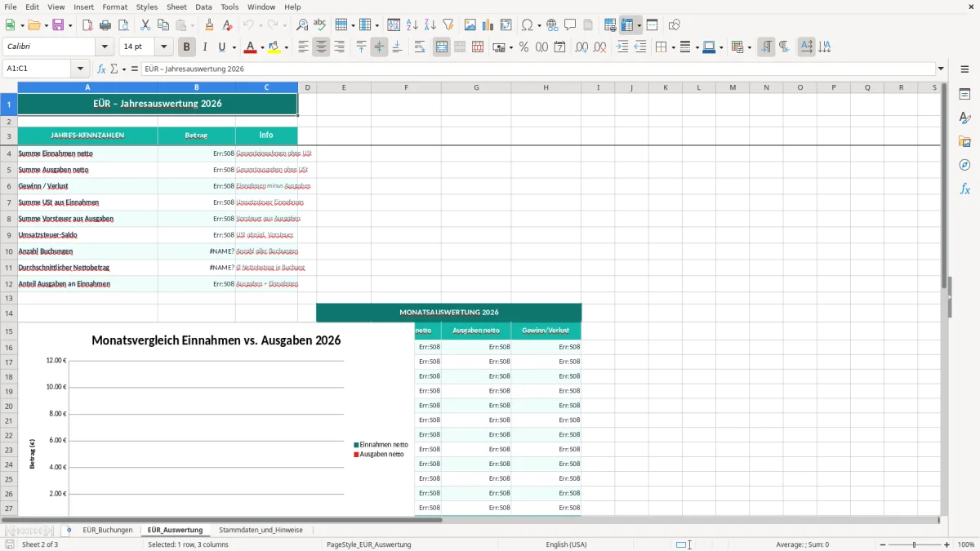980x551 pixels.
Task: Add a decimal place
Action: [581, 47]
